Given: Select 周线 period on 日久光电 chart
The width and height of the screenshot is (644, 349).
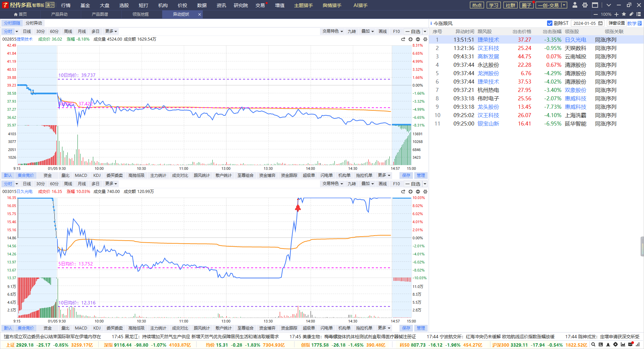Looking at the screenshot, I should tap(68, 184).
